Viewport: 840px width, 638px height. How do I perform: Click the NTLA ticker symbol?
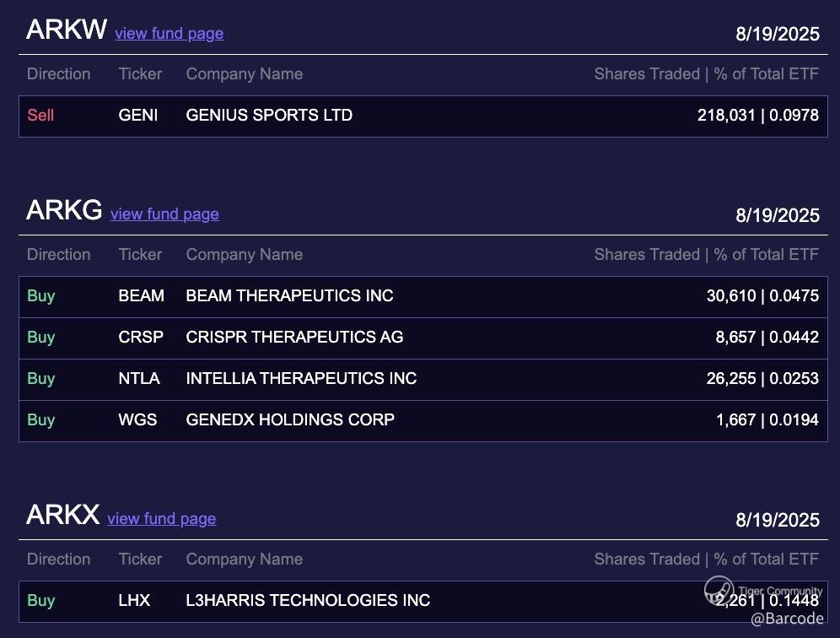click(139, 379)
